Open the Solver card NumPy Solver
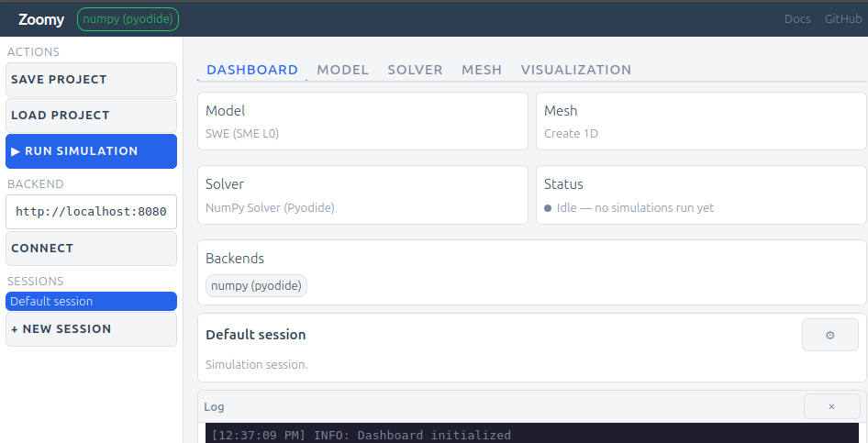 click(362, 194)
